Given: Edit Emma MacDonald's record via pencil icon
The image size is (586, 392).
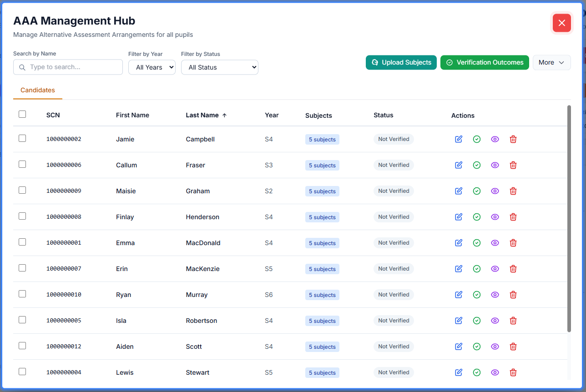Looking at the screenshot, I should click(459, 243).
